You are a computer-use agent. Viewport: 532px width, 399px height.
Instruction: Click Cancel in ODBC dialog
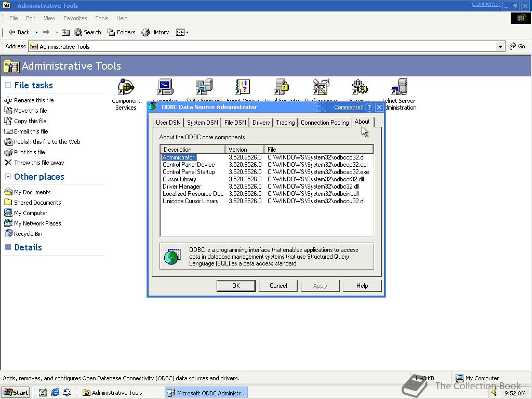(x=278, y=286)
